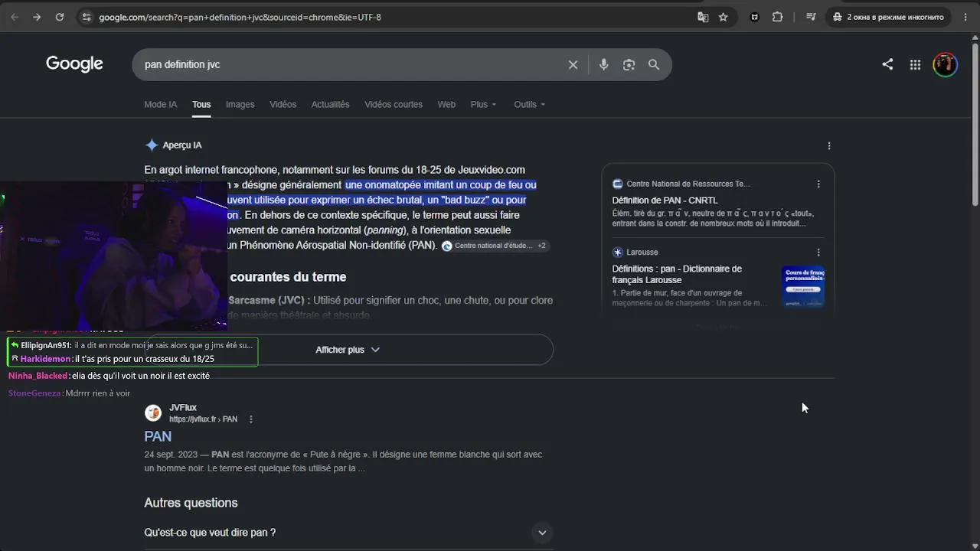The width and height of the screenshot is (980, 551).
Task: Search by image with Google Lens
Action: coord(629,65)
